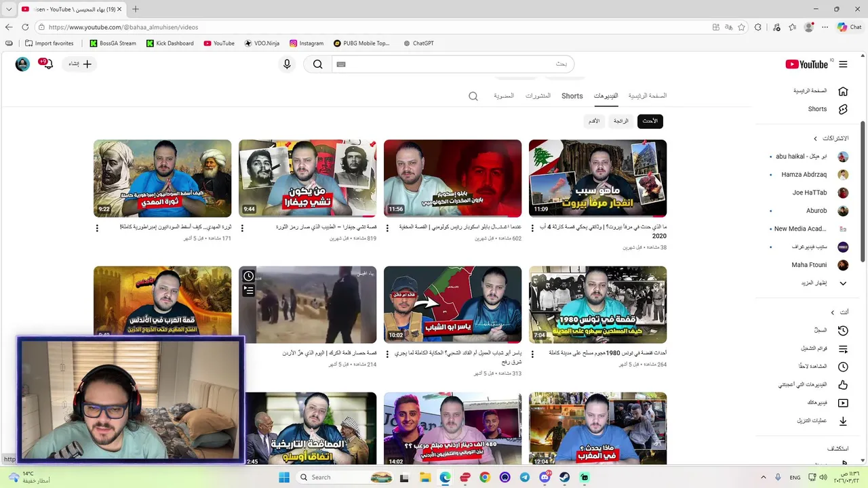The width and height of the screenshot is (868, 488).
Task: Open the Windows Start menu
Action: pyautogui.click(x=285, y=477)
